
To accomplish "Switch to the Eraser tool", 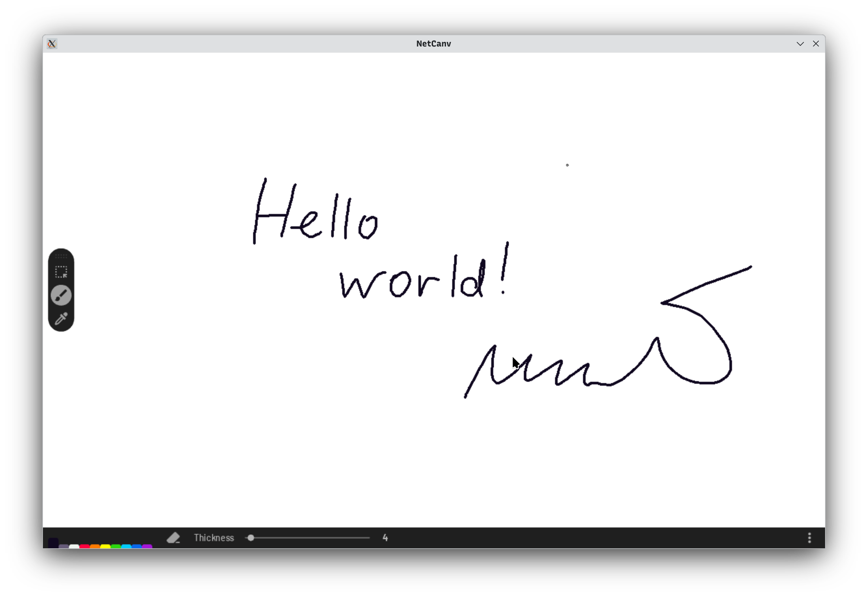I will tap(173, 538).
